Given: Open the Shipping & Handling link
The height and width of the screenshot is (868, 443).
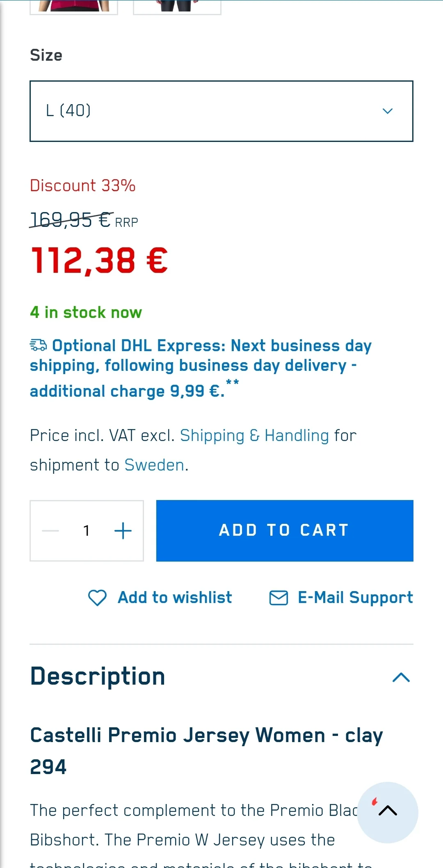Looking at the screenshot, I should [x=254, y=436].
